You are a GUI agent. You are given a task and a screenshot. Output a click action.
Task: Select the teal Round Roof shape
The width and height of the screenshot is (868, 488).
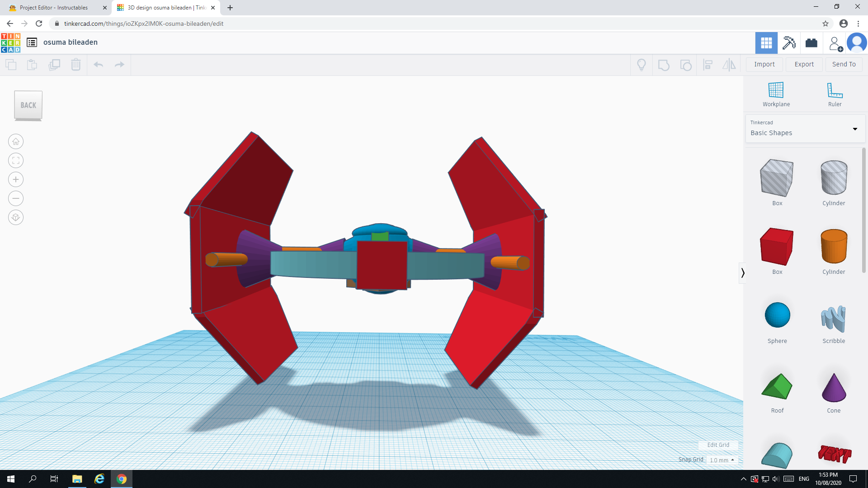(x=777, y=455)
